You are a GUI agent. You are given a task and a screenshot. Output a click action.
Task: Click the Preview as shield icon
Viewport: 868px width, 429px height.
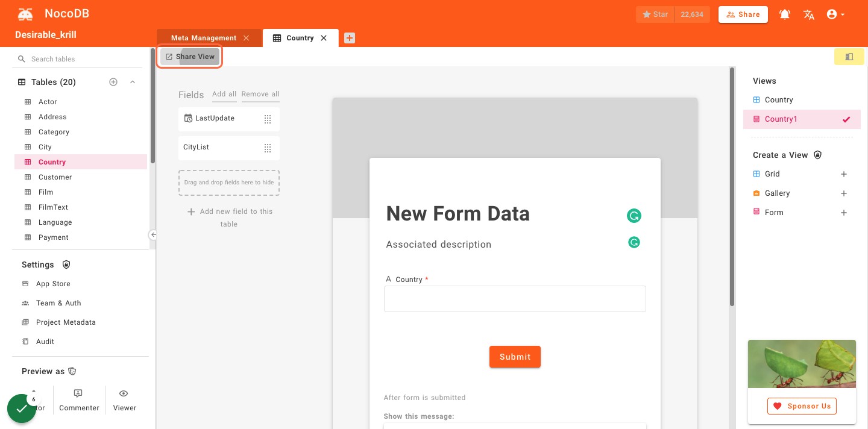[x=72, y=371]
